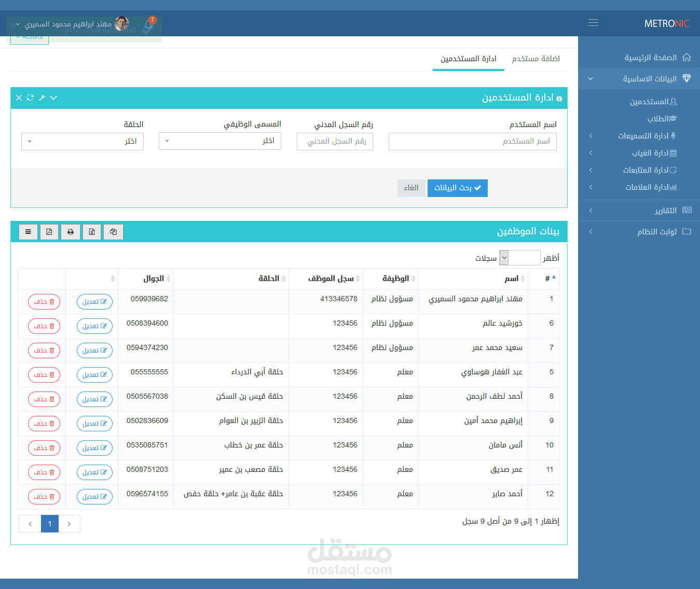This screenshot has height=589, width=700.
Task: Reload the ادارة المستخدمين portlet
Action: pyautogui.click(x=30, y=97)
